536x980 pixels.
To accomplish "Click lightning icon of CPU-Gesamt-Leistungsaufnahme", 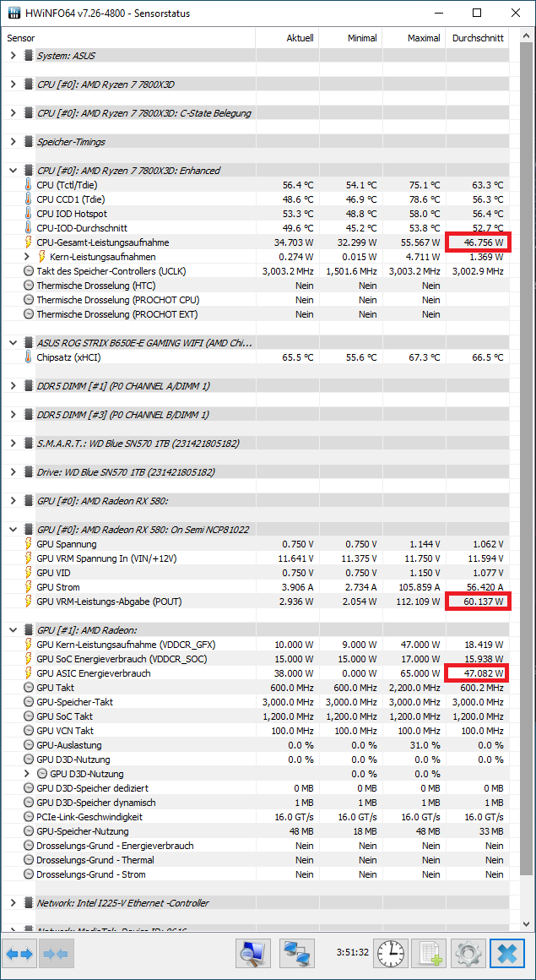I will [28, 242].
